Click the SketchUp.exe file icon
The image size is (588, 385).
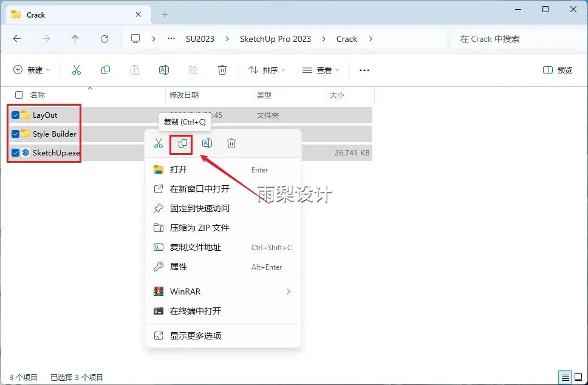[x=26, y=152]
